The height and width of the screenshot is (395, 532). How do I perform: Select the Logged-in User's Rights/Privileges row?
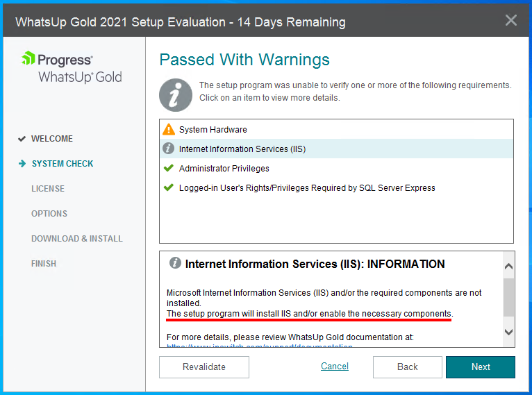click(x=336, y=187)
